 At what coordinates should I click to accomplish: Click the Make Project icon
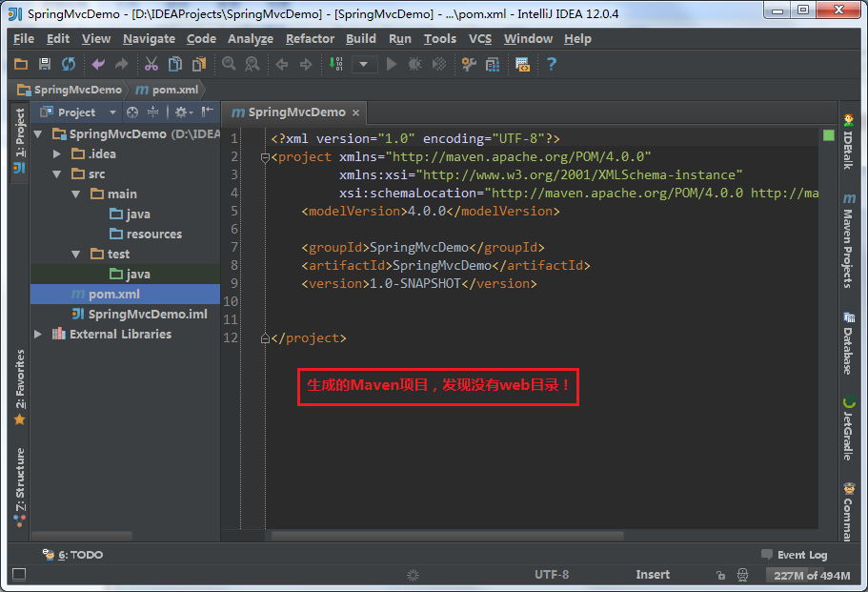[336, 64]
